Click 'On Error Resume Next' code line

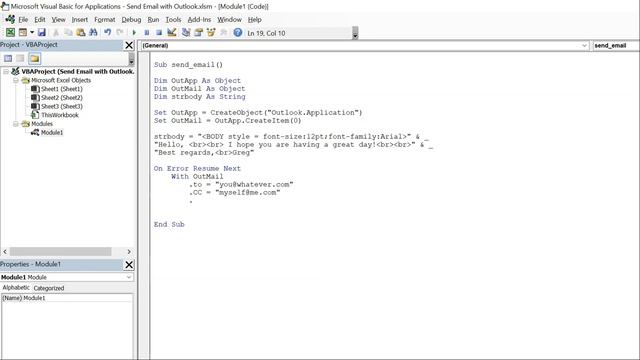[x=197, y=168]
